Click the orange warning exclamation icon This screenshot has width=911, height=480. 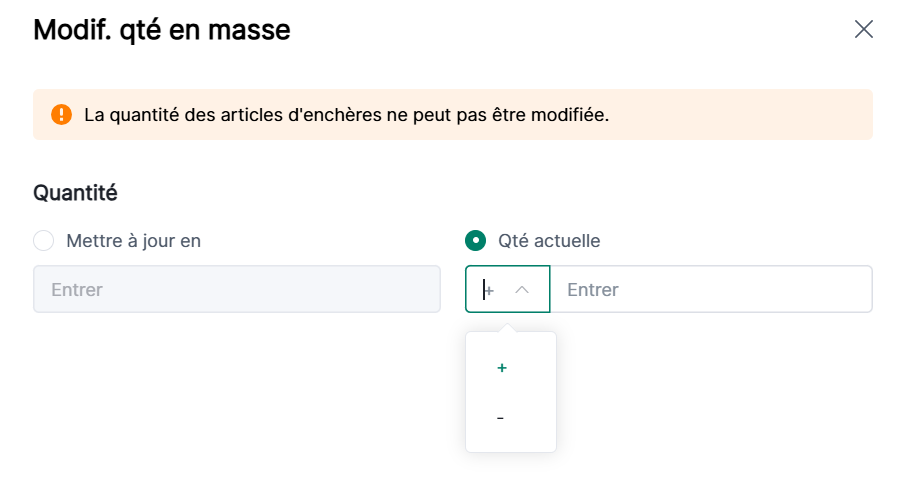pos(62,115)
